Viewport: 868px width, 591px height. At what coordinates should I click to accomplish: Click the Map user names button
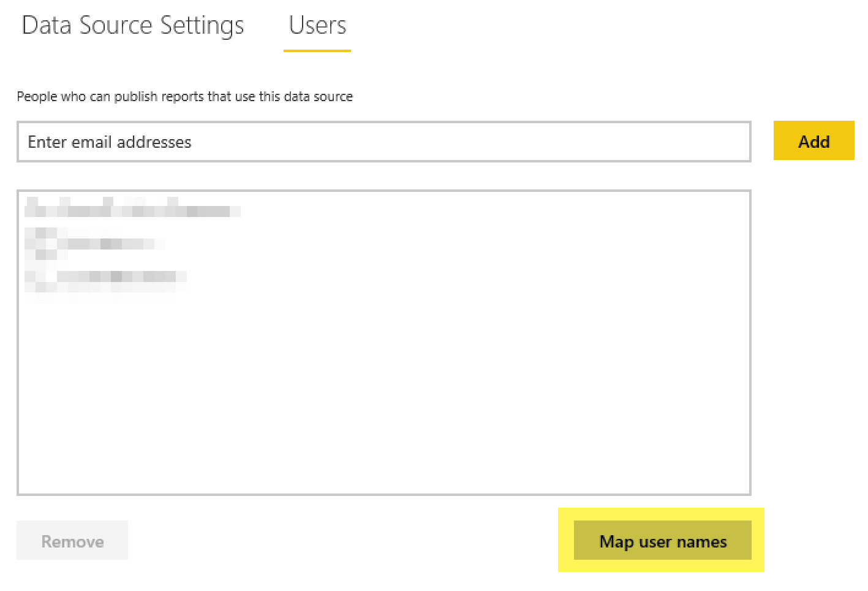point(662,541)
